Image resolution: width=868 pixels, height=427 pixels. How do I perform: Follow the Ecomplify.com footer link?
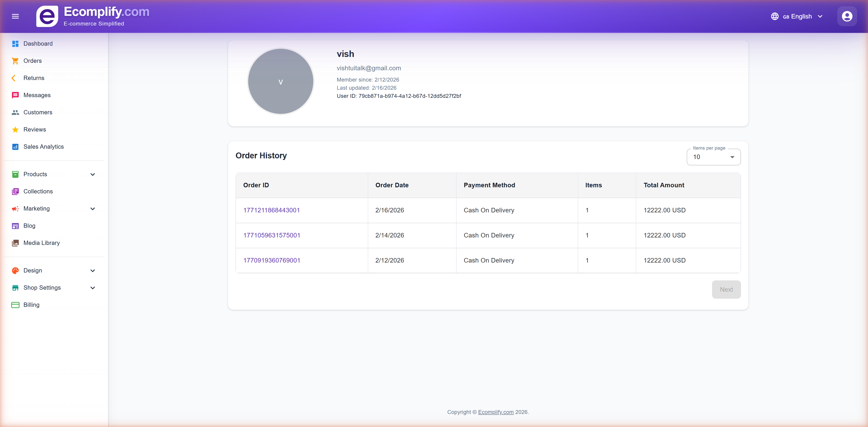point(496,412)
